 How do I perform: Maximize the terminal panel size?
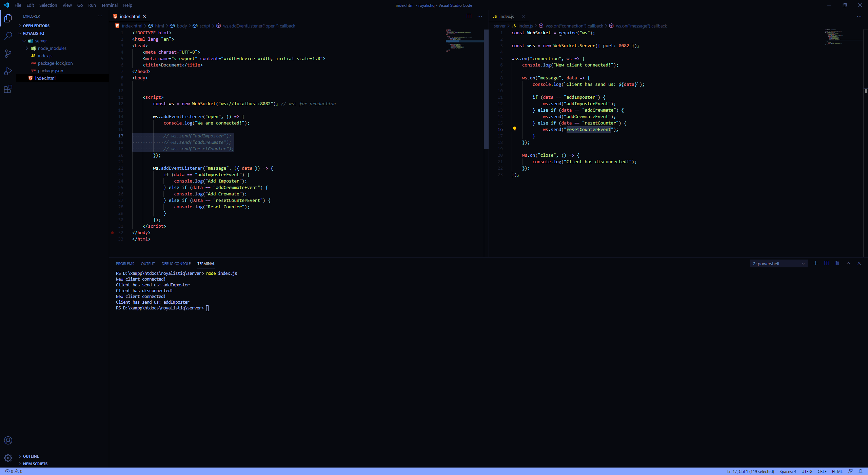point(848,263)
